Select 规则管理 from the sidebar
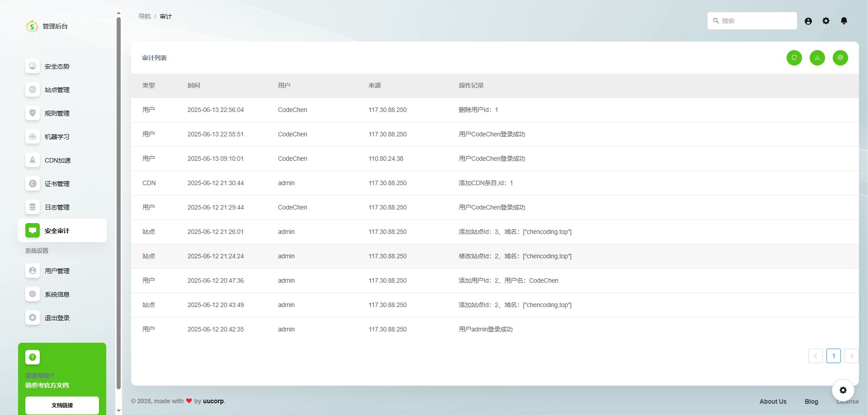Image resolution: width=868 pixels, height=415 pixels. click(57, 113)
